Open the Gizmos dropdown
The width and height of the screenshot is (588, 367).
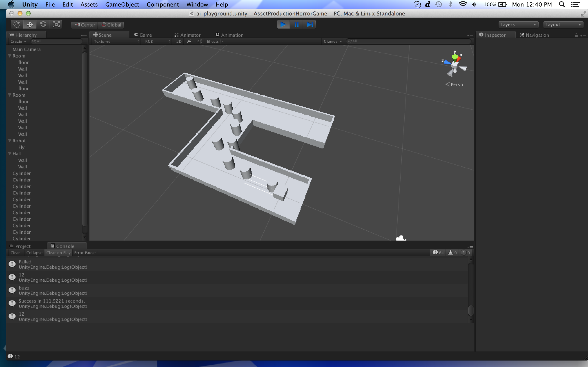point(332,42)
